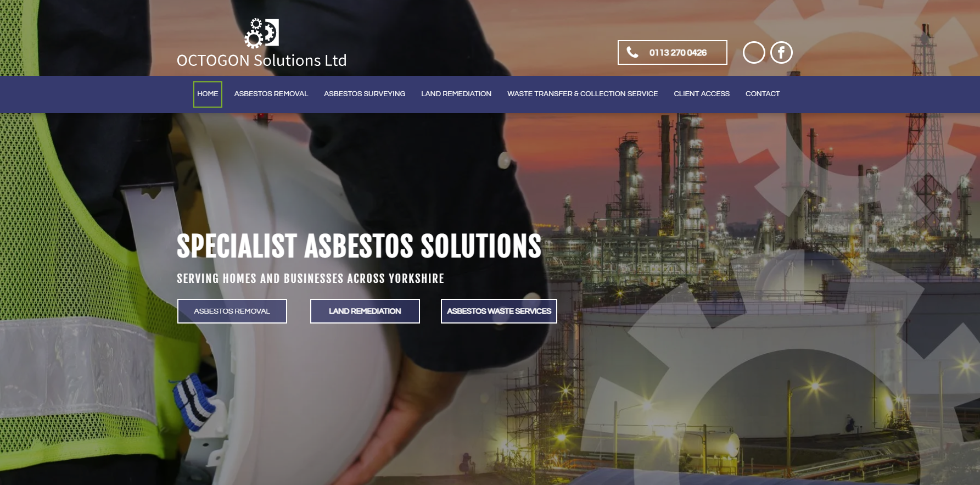980x485 pixels.
Task: Click the Serving Homes and Businesses subheading
Action: click(x=311, y=278)
